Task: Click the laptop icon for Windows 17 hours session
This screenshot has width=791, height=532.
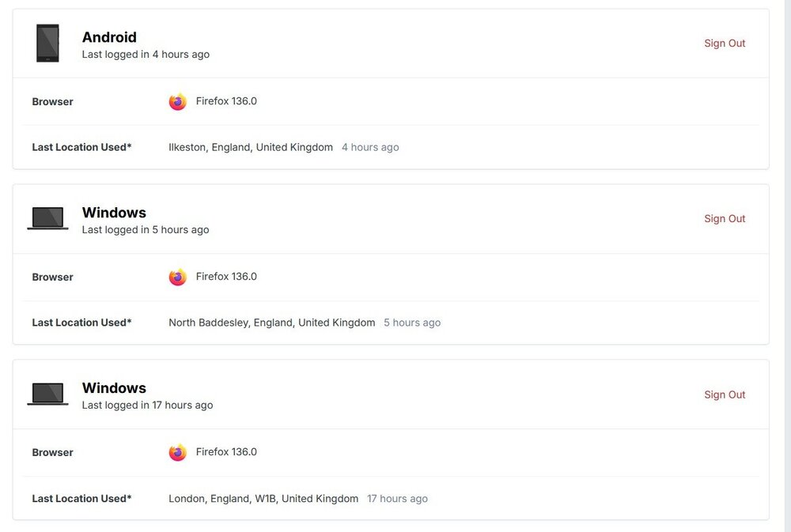Action: tap(47, 394)
